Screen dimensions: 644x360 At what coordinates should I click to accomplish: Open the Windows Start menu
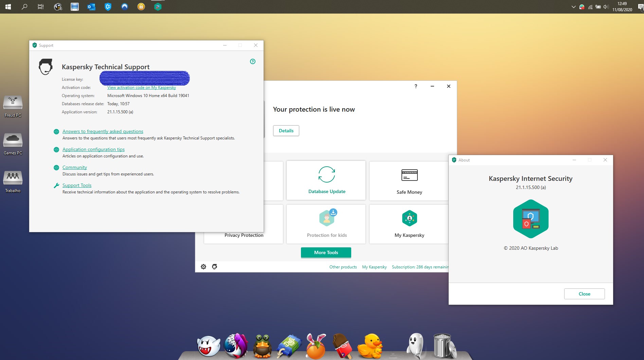pyautogui.click(x=8, y=7)
